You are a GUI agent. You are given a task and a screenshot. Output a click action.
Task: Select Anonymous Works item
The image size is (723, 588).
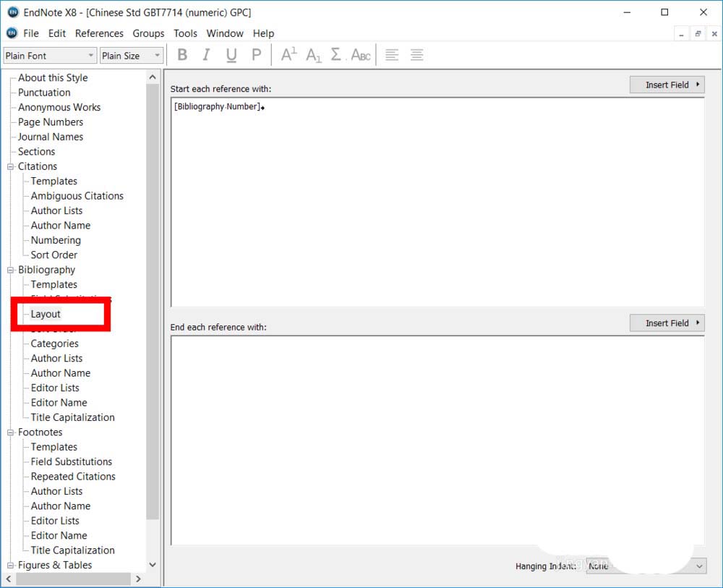pos(59,107)
